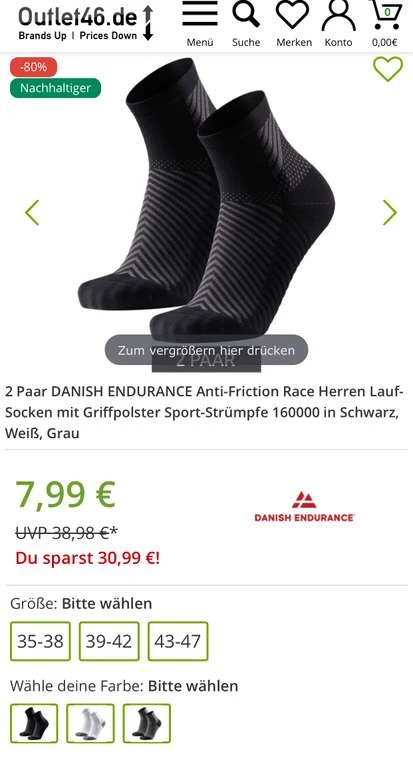The width and height of the screenshot is (413, 768).
Task: Open the hamburger Menü icon
Action: (200, 15)
